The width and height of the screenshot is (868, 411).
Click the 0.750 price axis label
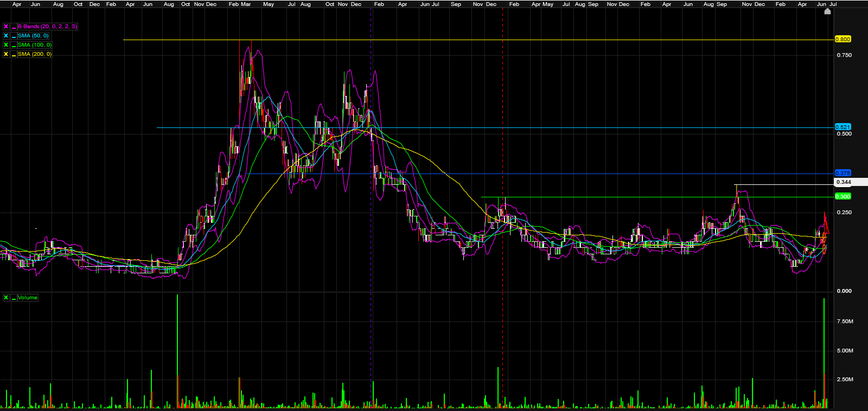pyautogui.click(x=844, y=55)
